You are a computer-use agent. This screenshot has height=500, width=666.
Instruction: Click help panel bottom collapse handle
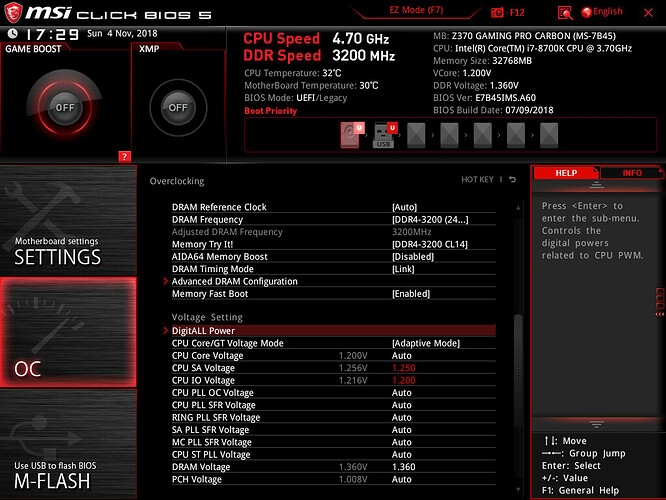596,424
